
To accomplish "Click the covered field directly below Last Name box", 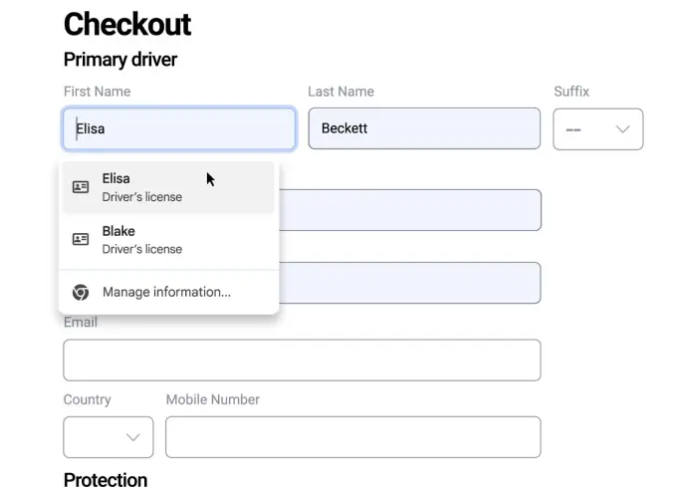I will [410, 210].
